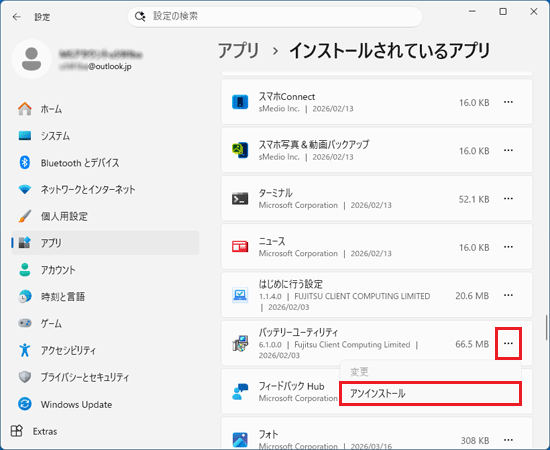This screenshot has width=550, height=450.
Task: Click the 時刻と言語 globe clock icon
Action: (x=25, y=296)
